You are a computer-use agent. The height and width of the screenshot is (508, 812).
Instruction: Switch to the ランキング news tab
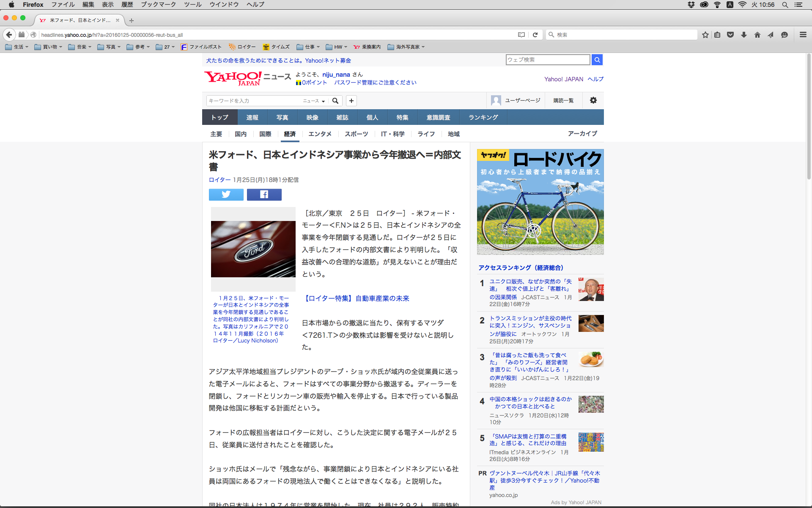483,117
